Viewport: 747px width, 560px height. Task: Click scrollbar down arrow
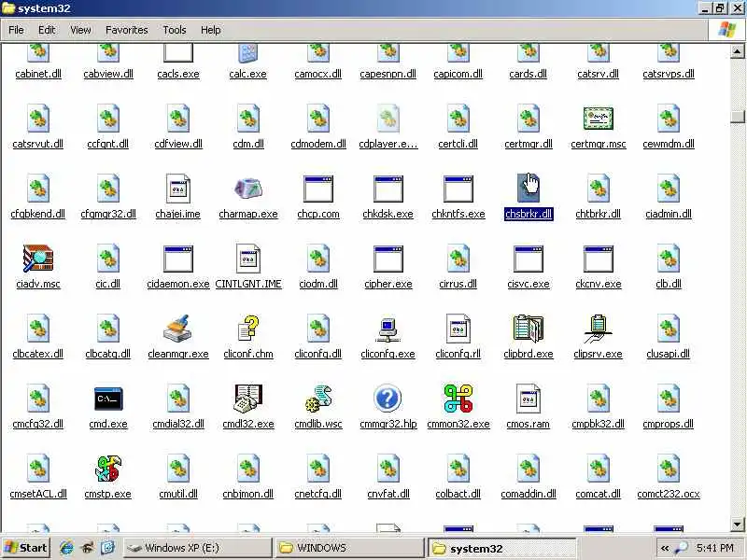point(737,525)
